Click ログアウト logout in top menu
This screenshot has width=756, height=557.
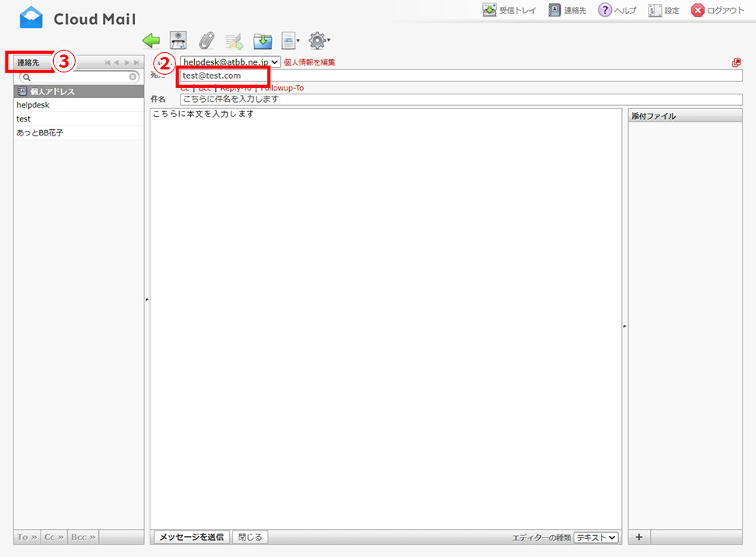(x=717, y=10)
